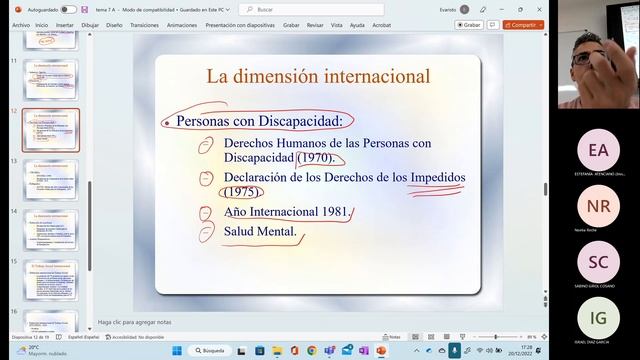Click the PowerPoint logo in the title bar
This screenshot has width=640, height=360.
18,9
